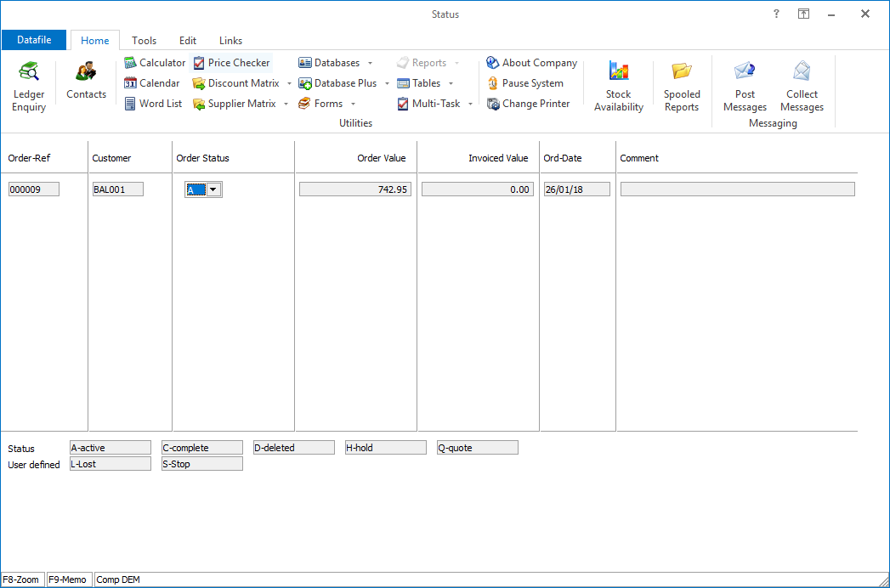The height and width of the screenshot is (588, 890).
Task: Click the Order Status column header
Action: pyautogui.click(x=202, y=158)
